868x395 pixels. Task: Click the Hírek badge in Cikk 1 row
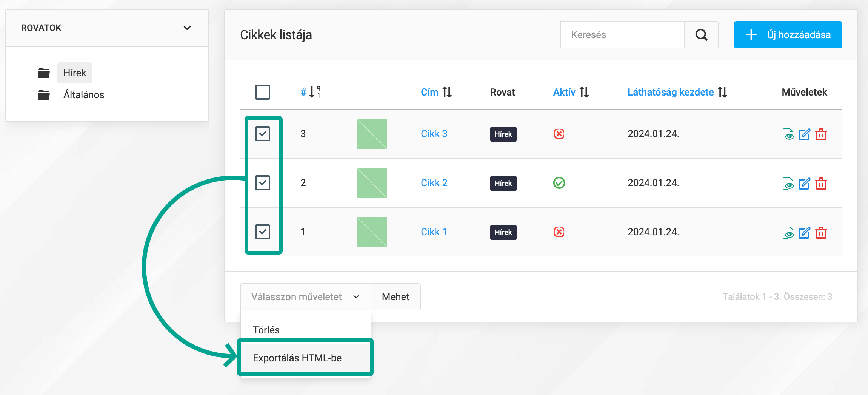503,232
